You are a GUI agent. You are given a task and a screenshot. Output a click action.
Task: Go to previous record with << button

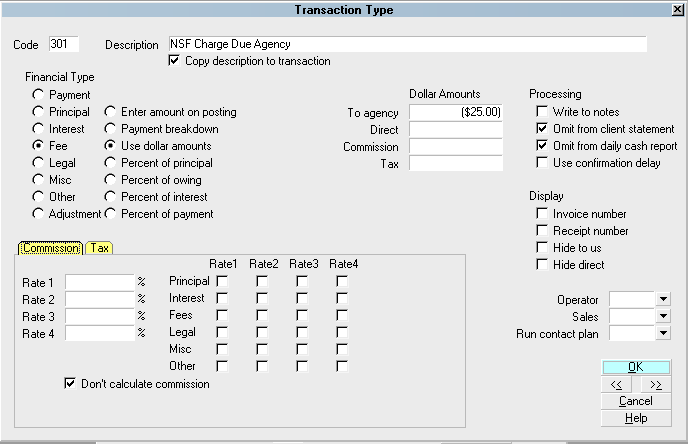pyautogui.click(x=616, y=385)
